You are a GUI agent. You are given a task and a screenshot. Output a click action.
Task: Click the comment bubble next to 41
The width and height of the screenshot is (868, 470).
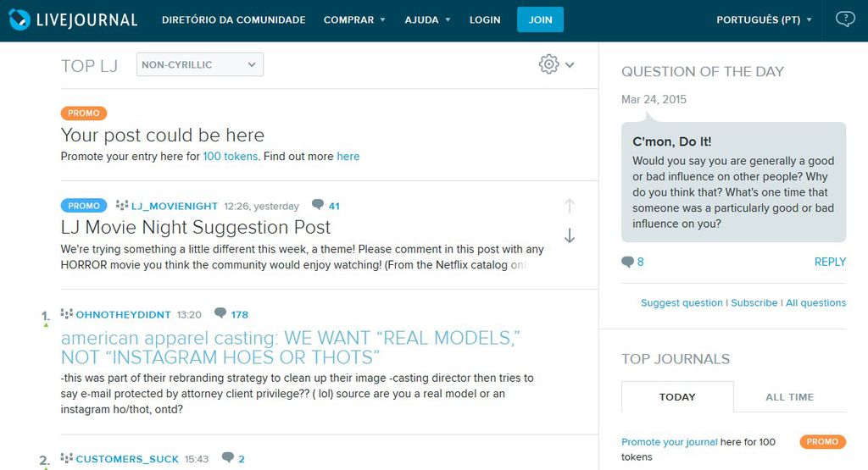point(318,205)
